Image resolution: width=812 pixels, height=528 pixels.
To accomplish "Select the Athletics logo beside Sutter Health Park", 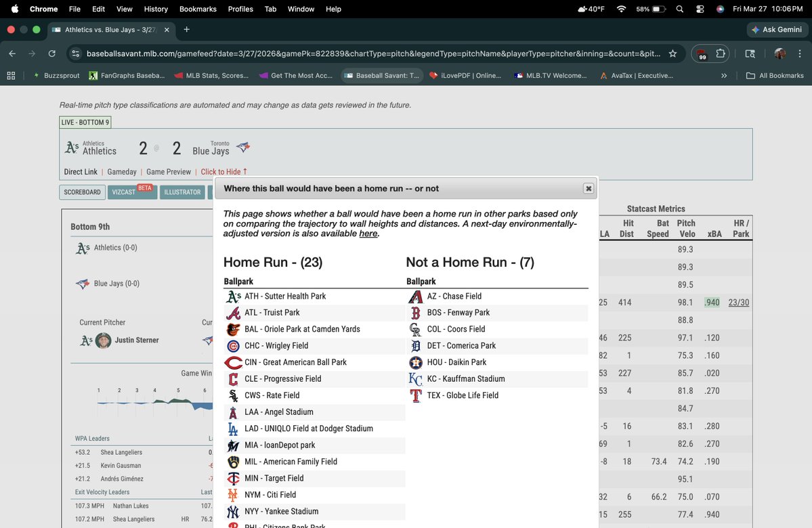I will pos(233,296).
